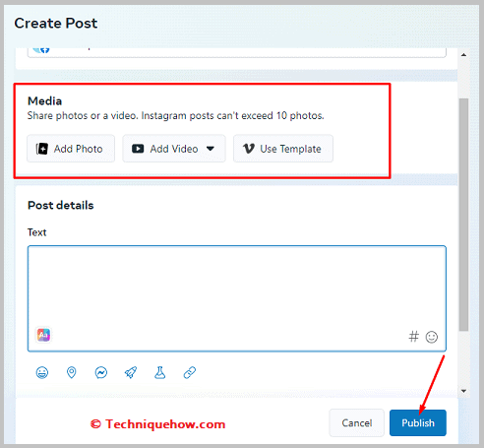Click the vertical scrollbar thumb
This screenshot has width=484, height=448.
coord(463,215)
